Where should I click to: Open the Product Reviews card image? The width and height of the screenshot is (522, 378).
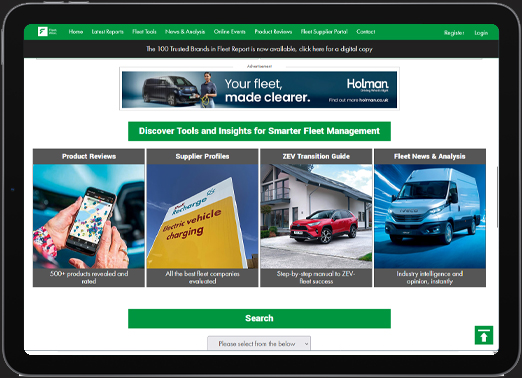pos(89,216)
